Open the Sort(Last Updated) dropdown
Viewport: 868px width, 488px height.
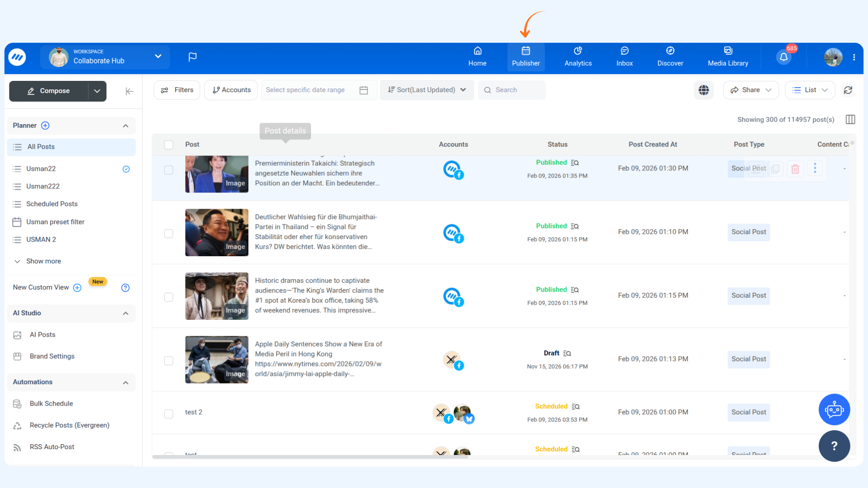tap(426, 90)
